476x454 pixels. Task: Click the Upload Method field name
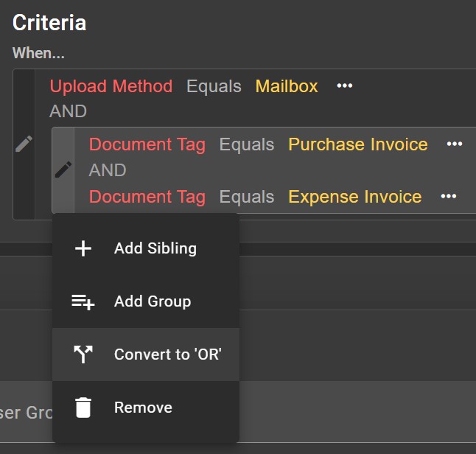pos(111,86)
